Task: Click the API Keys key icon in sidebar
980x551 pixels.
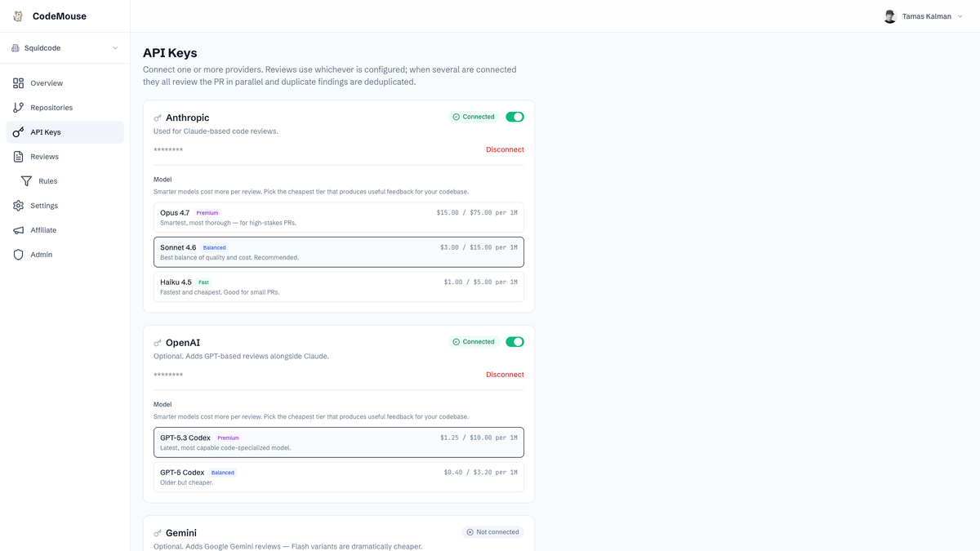Action: 18,132
